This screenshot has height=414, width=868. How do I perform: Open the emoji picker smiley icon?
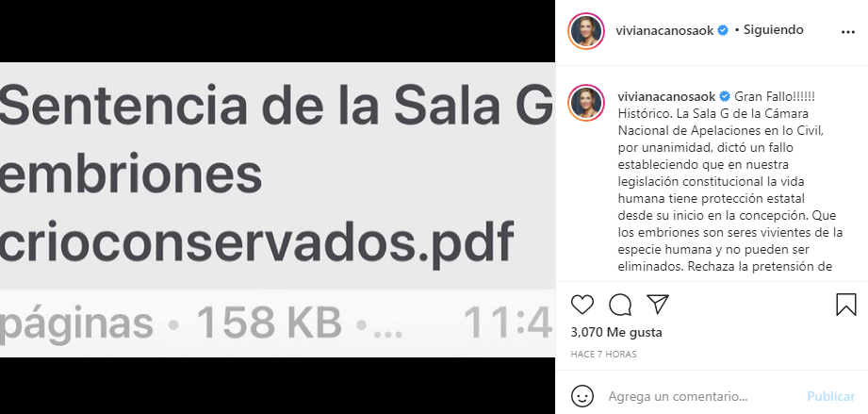(581, 396)
